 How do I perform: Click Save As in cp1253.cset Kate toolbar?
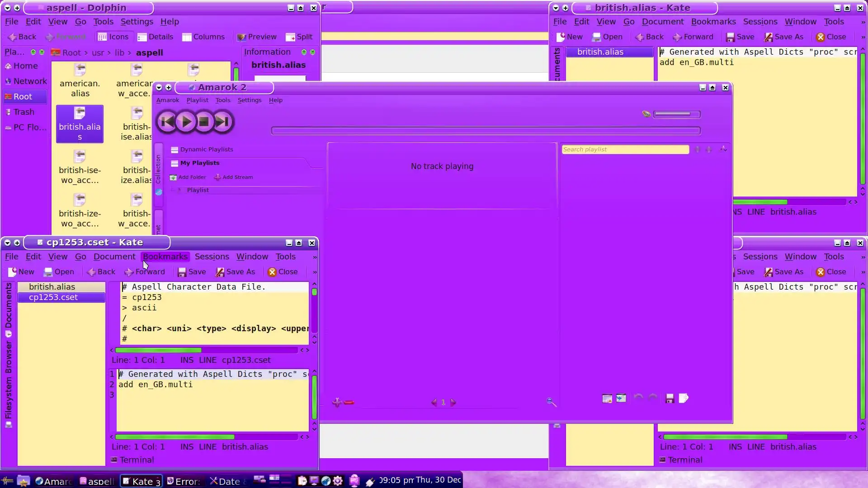click(x=236, y=272)
